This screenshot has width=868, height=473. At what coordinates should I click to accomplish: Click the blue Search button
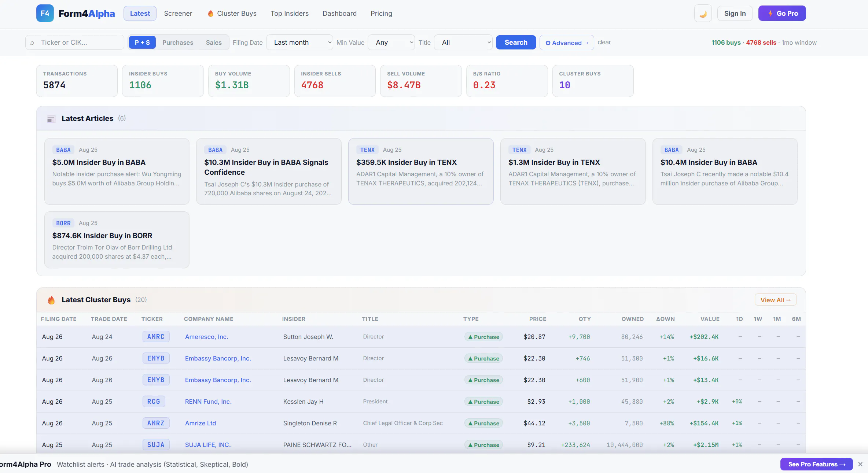click(x=516, y=43)
